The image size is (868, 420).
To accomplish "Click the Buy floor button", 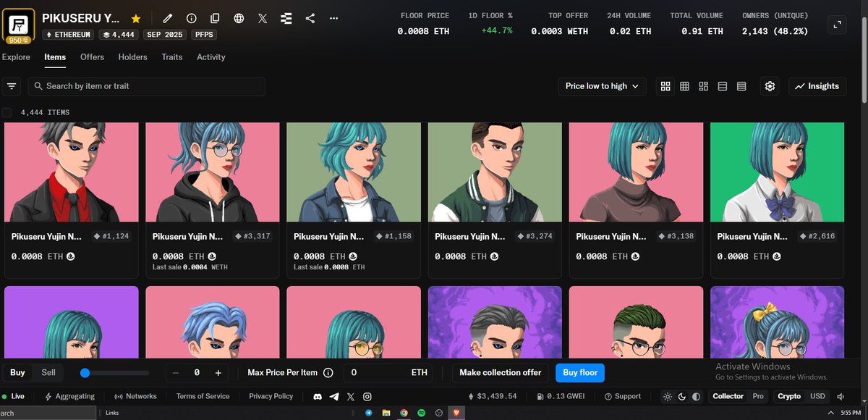I will (580, 373).
